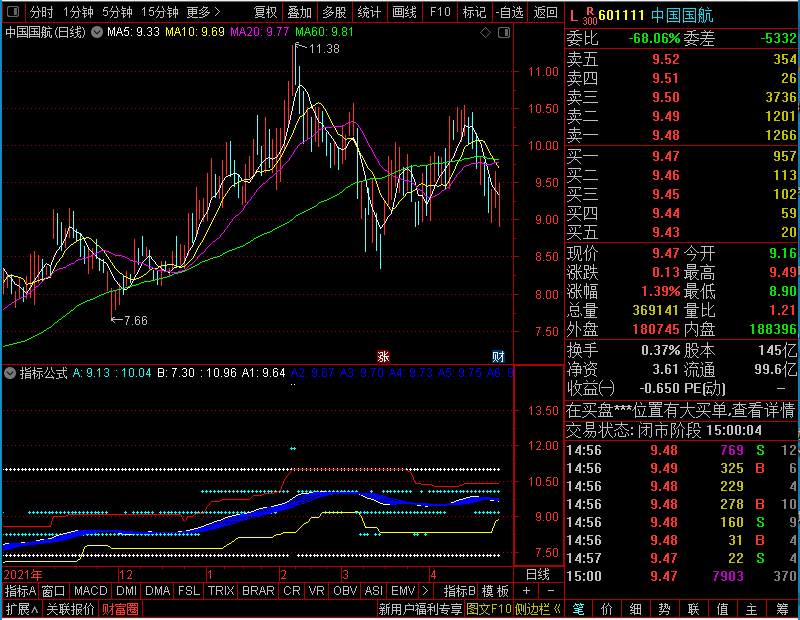Select the 15分钟 period
Image resolution: width=800 pixels, height=620 pixels.
[159, 12]
